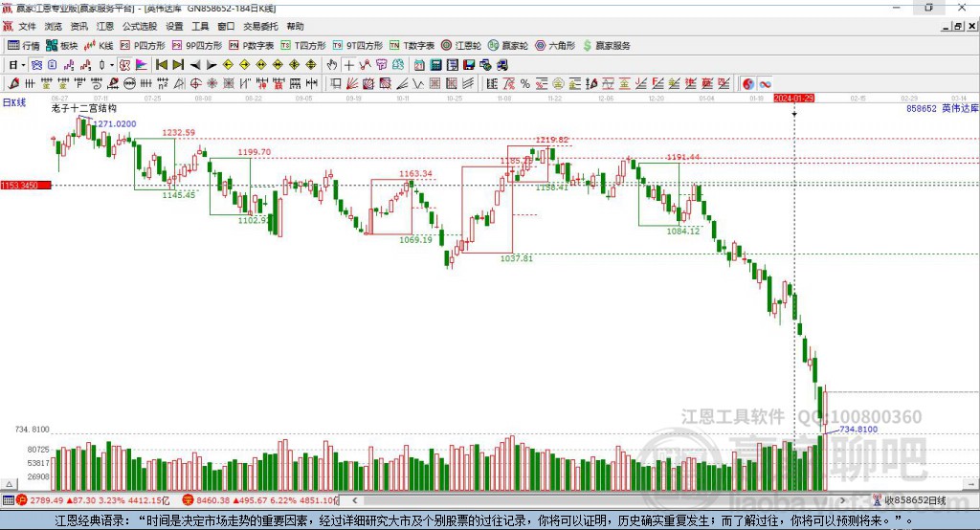Image resolution: width=980 pixels, height=530 pixels.
Task: Select the spiral drawing tool
Action: [x=96, y=84]
